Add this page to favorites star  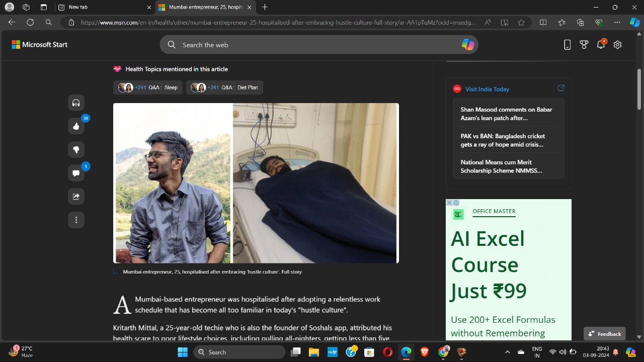pos(521,22)
